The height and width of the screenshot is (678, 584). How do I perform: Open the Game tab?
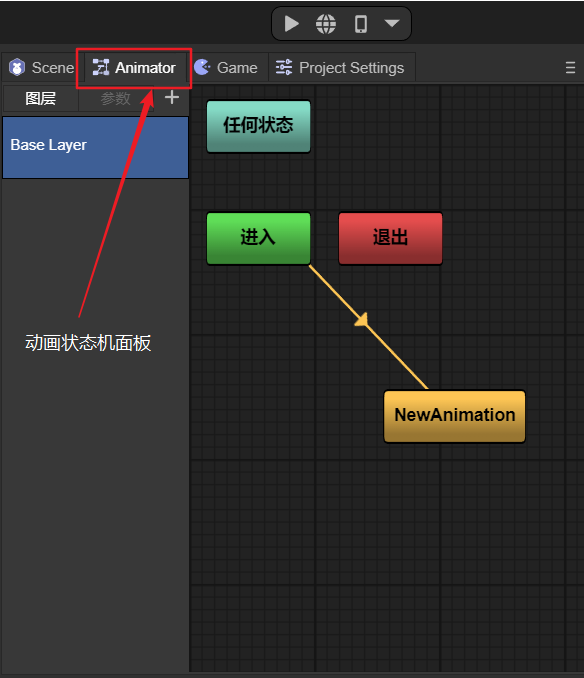pos(228,68)
